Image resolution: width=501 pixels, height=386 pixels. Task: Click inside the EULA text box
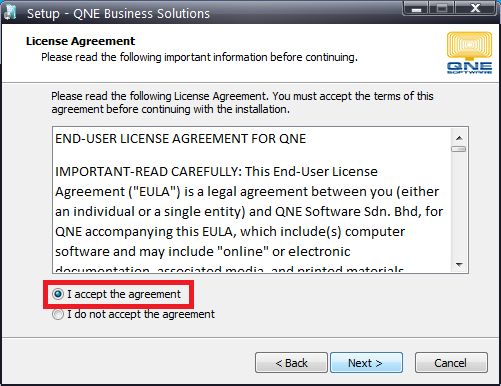coord(252,200)
